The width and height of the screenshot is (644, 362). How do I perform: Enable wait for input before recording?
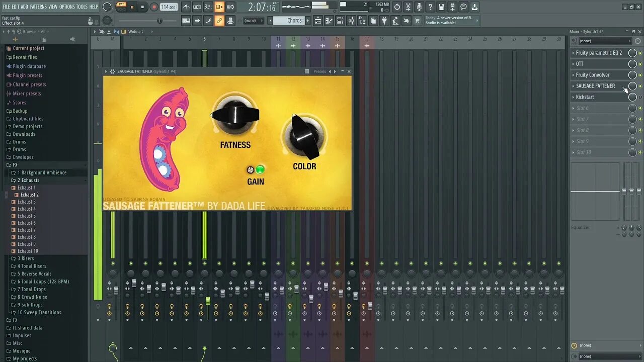[197, 7]
